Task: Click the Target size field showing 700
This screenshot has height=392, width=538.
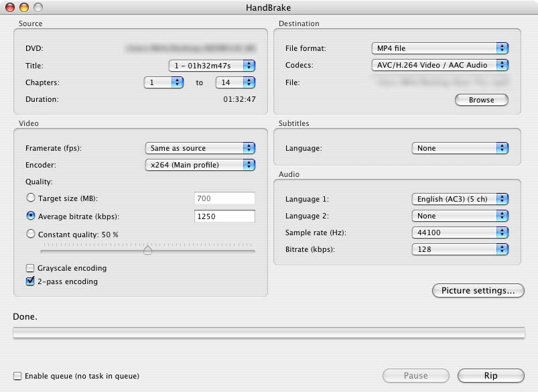Action: [x=224, y=198]
